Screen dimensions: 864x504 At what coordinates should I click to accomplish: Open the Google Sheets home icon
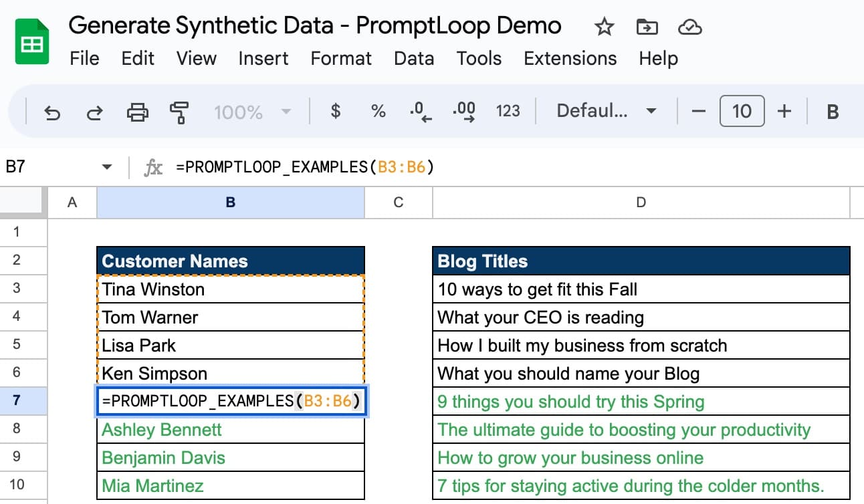(x=32, y=41)
